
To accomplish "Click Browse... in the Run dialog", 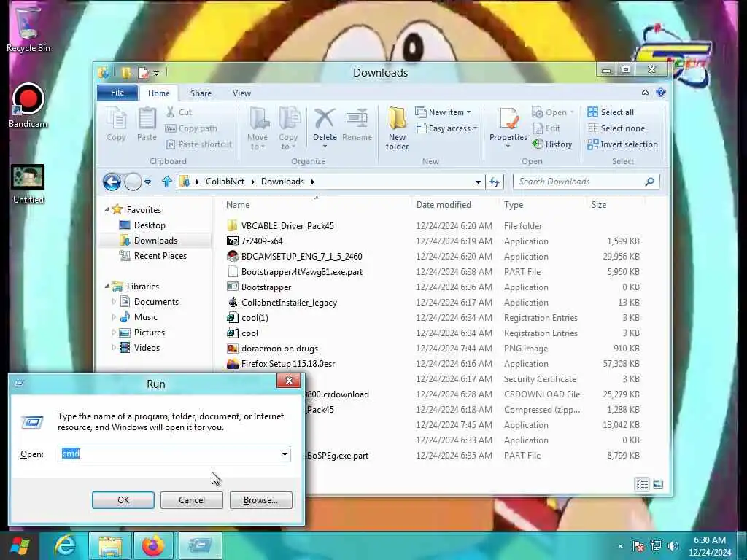I will coord(260,500).
